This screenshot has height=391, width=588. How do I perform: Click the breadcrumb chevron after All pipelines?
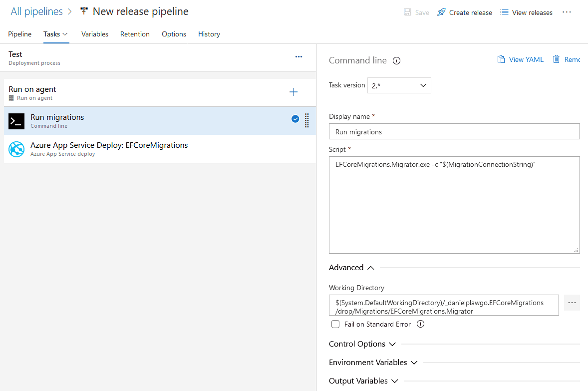pyautogui.click(x=70, y=11)
